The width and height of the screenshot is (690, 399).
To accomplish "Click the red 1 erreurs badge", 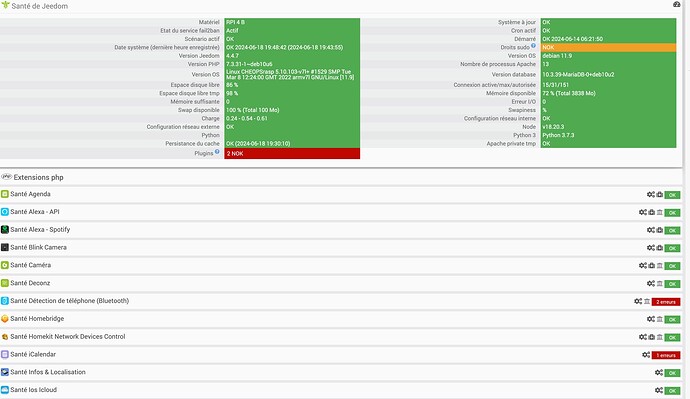I will [x=666, y=355].
